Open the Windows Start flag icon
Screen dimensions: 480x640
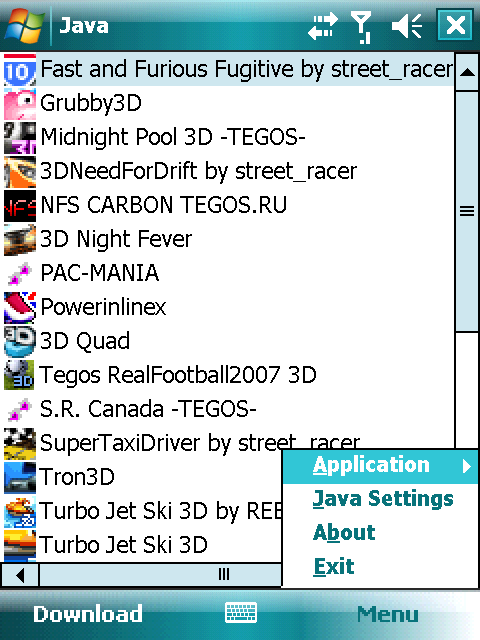(x=24, y=25)
